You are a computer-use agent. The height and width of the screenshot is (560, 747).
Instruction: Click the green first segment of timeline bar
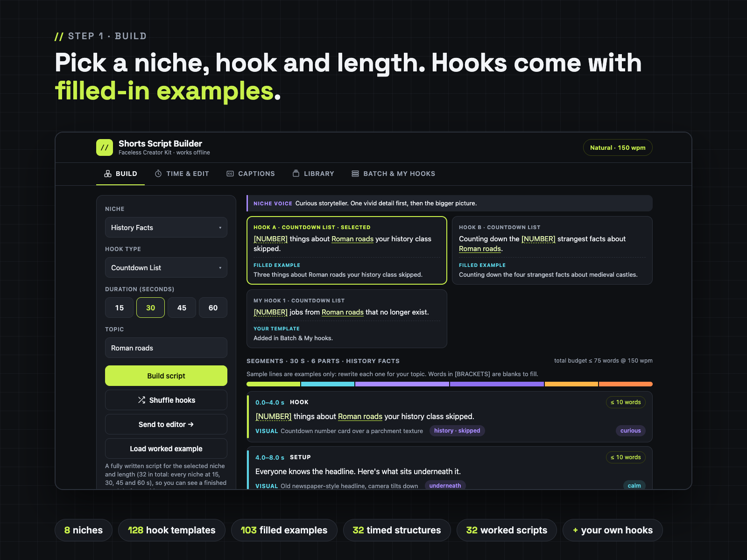273,384
